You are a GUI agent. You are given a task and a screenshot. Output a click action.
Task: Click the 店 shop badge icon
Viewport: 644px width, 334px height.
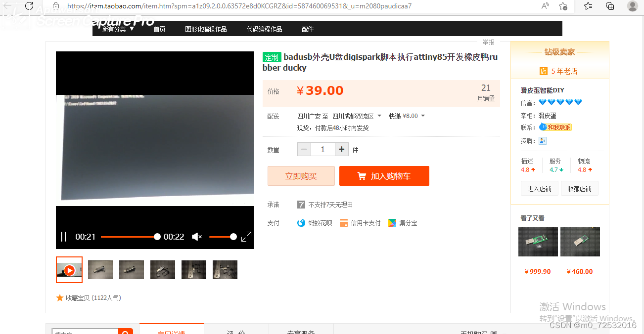click(544, 71)
